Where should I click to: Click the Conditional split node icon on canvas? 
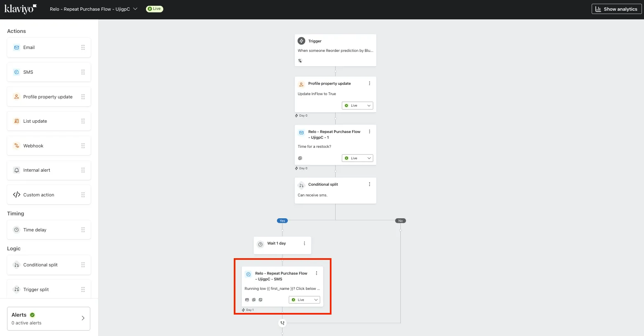(301, 185)
